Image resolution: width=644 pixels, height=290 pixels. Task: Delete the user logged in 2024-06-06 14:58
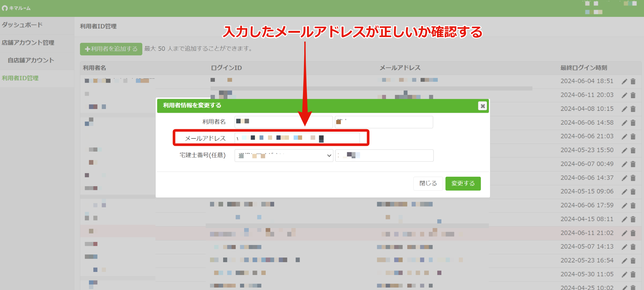point(633,123)
